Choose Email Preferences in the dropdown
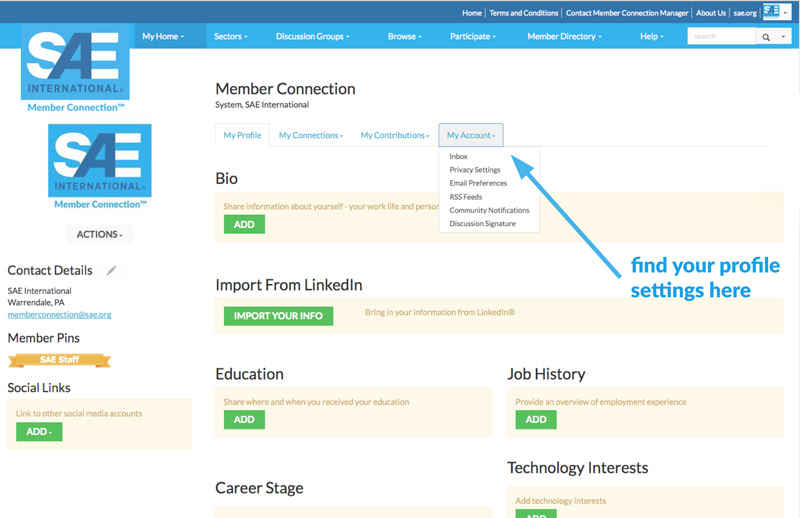The image size is (800, 518). tap(478, 183)
